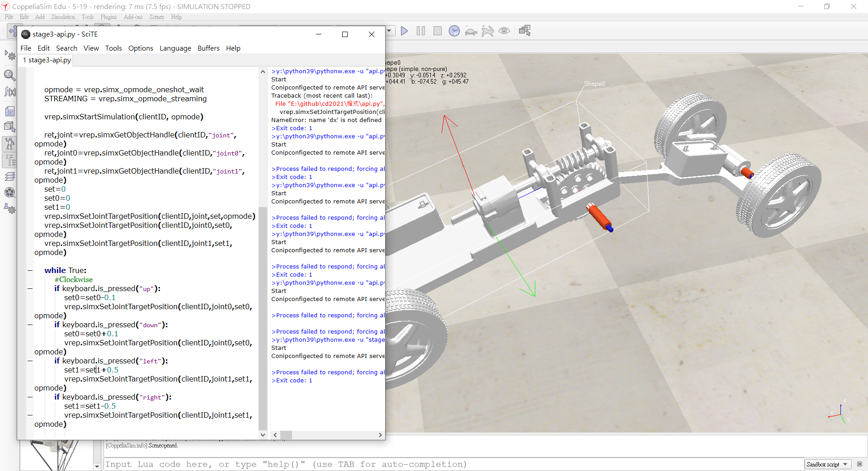Click the model thumbnail at bottom left
Viewport: 868px width, 471px height.
click(x=56, y=455)
